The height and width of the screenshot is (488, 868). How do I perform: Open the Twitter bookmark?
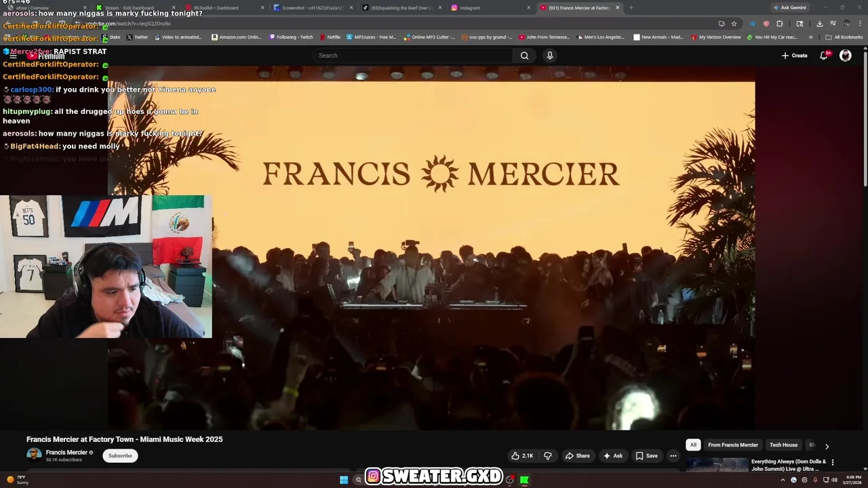pyautogui.click(x=137, y=37)
